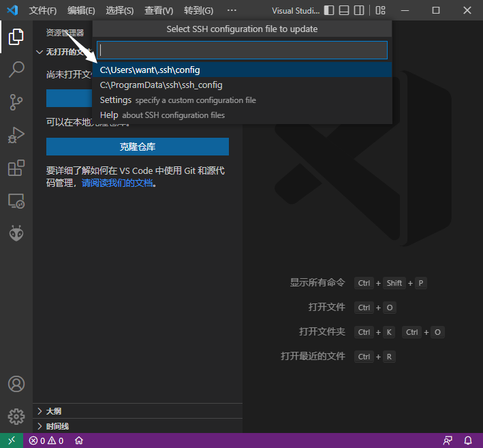Open the Manage gear icon
Image resolution: width=483 pixels, height=448 pixels.
click(16, 417)
